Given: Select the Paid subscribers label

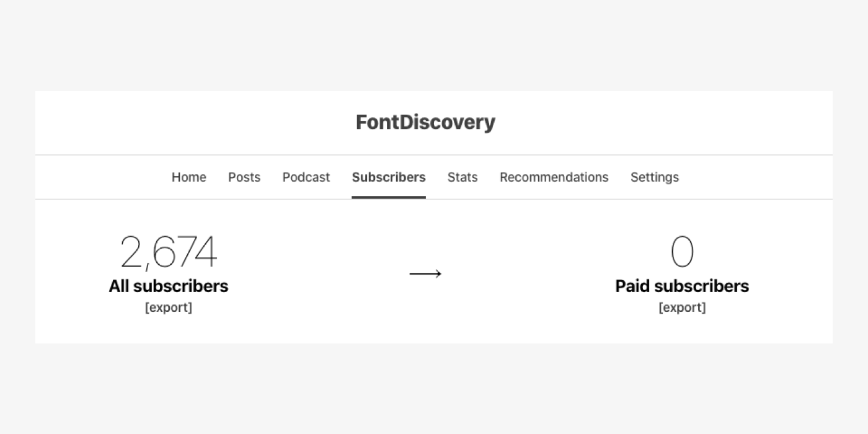Looking at the screenshot, I should [682, 286].
